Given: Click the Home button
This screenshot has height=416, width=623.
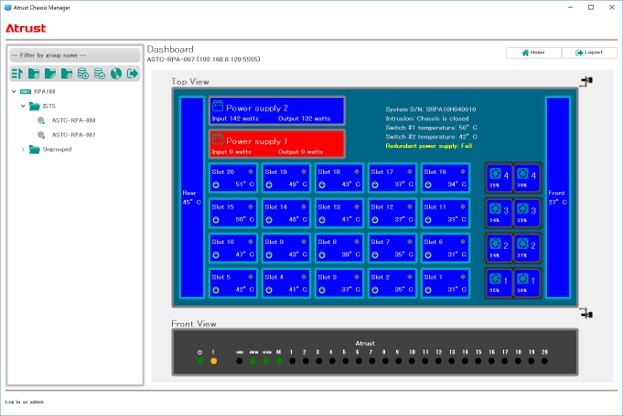Looking at the screenshot, I should point(532,52).
